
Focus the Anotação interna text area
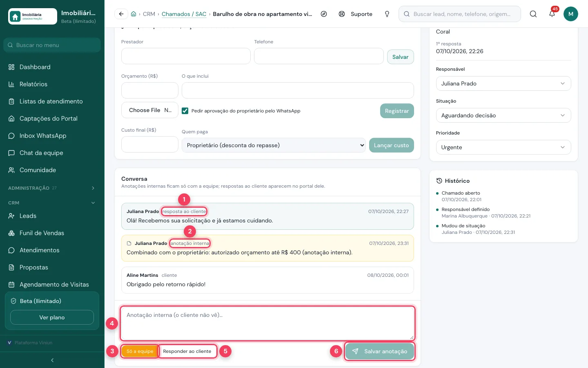tap(267, 323)
